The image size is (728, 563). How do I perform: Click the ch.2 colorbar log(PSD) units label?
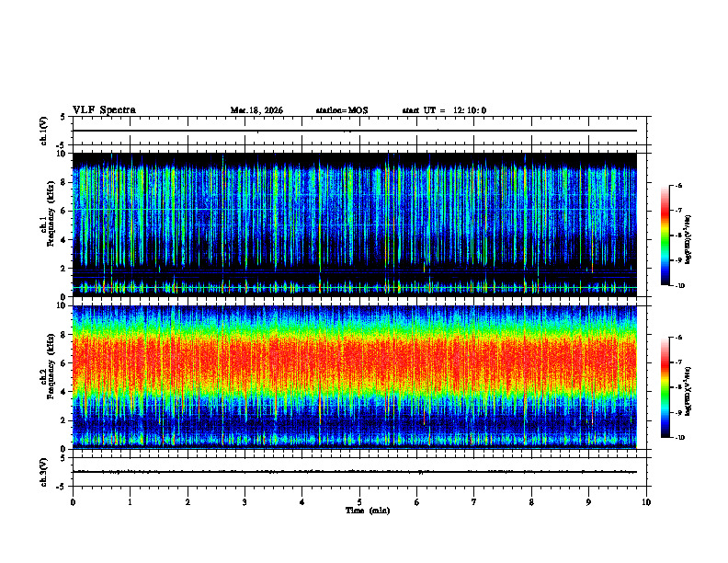point(688,392)
